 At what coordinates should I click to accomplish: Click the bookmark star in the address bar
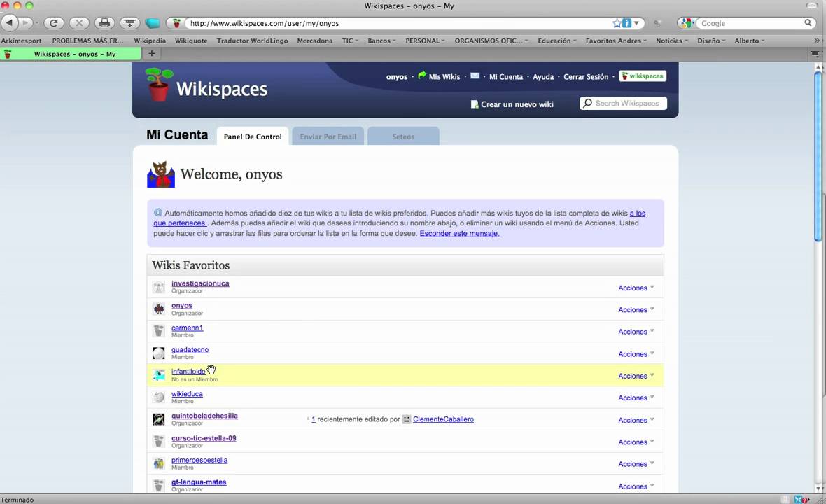pyautogui.click(x=617, y=23)
